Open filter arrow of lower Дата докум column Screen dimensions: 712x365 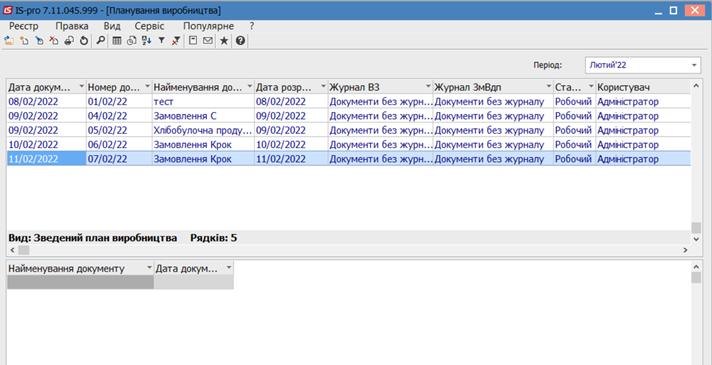tap(229, 268)
